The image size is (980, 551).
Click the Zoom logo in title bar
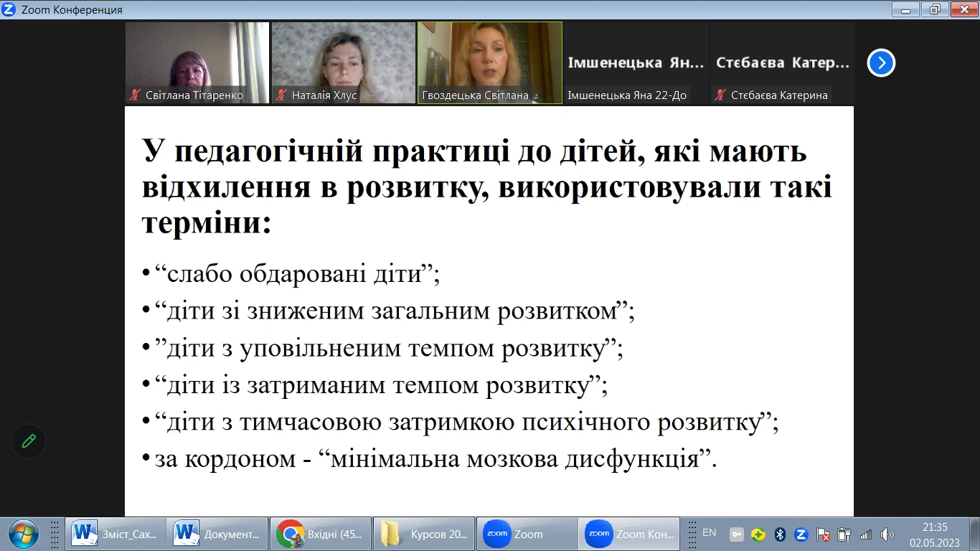coord(9,9)
